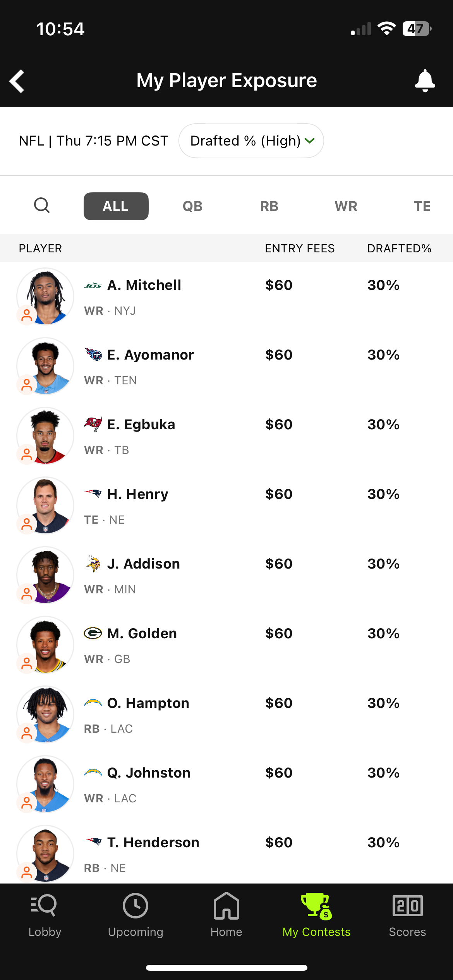Switch to TE position filter

click(422, 206)
